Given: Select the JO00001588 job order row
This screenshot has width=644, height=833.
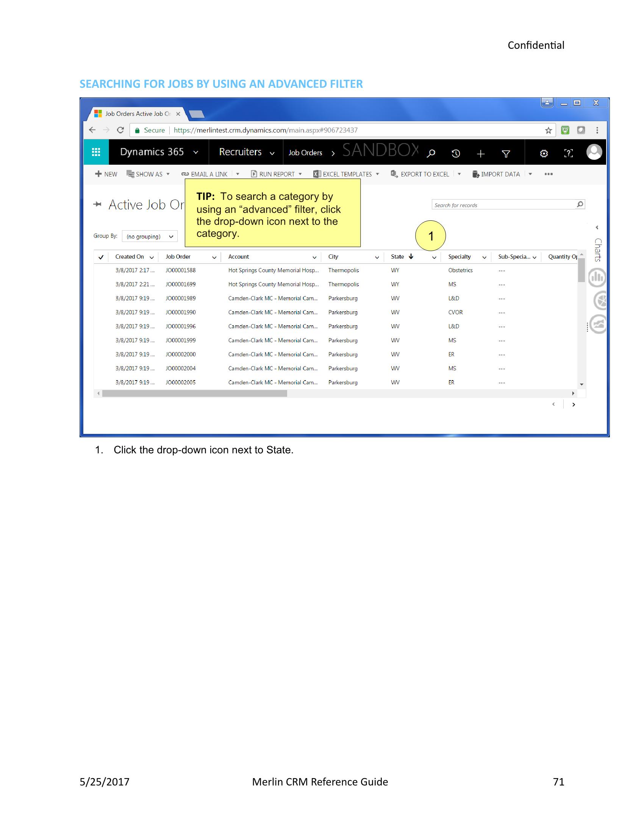Looking at the screenshot, I should [180, 270].
